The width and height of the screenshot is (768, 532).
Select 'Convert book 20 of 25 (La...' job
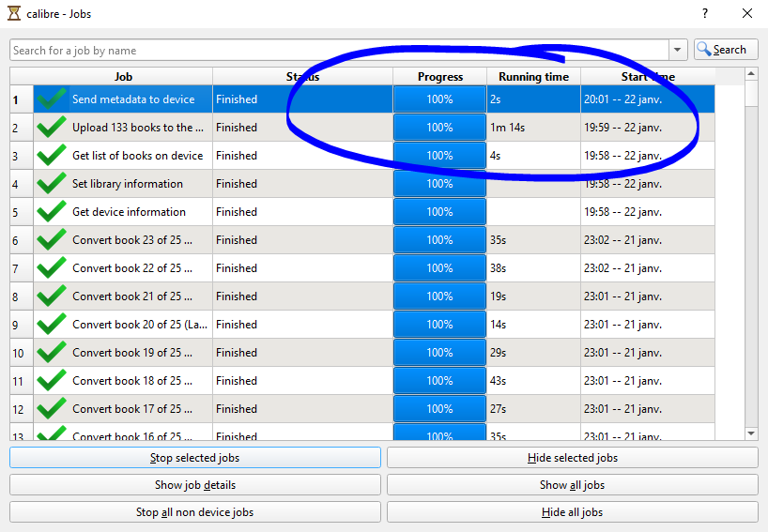point(140,324)
